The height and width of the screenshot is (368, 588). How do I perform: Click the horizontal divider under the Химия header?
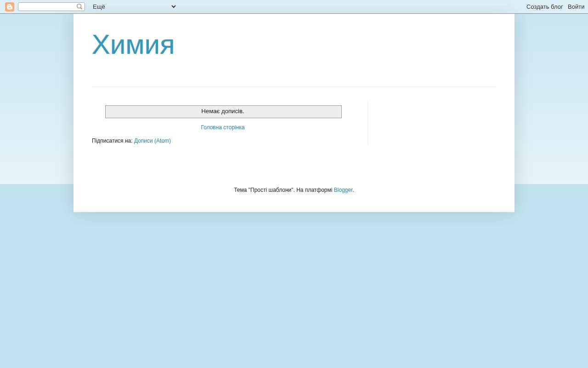(294, 86)
